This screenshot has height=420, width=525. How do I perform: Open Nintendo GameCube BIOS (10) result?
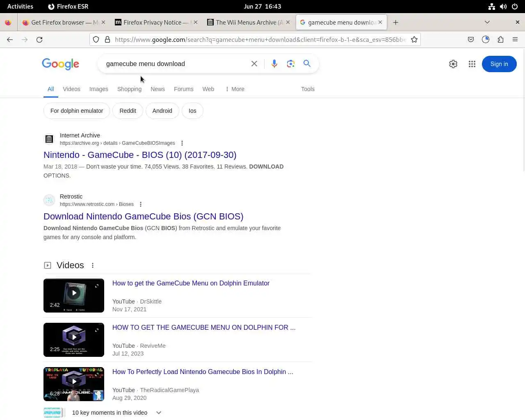140,155
